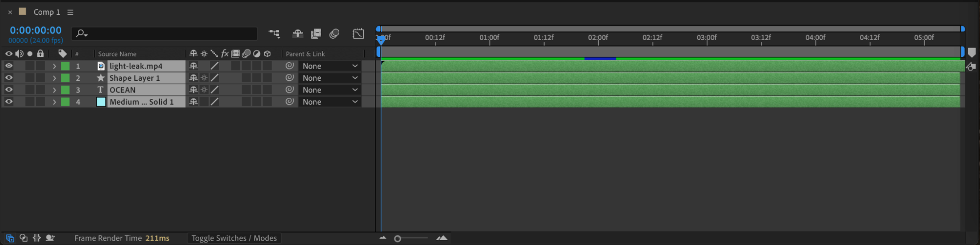980x245 pixels.
Task: Open the Composition Mini-Flowchart icon
Action: [x=274, y=33]
